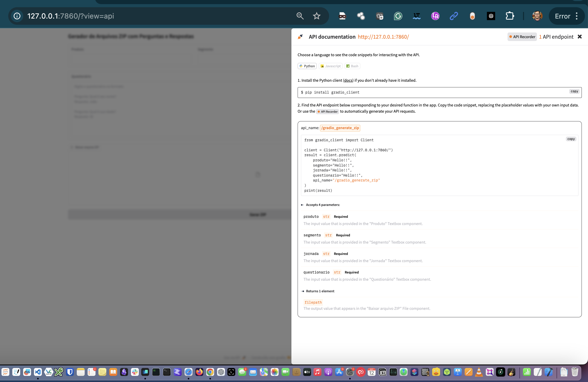Viewport: 588px width, 382px height.
Task: Click inline API Recorder badge in instructions
Action: (328, 112)
